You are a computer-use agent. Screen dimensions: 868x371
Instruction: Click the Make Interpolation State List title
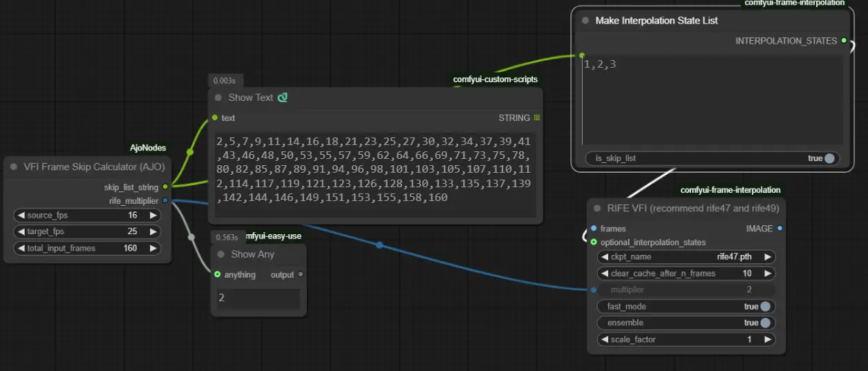pos(657,21)
